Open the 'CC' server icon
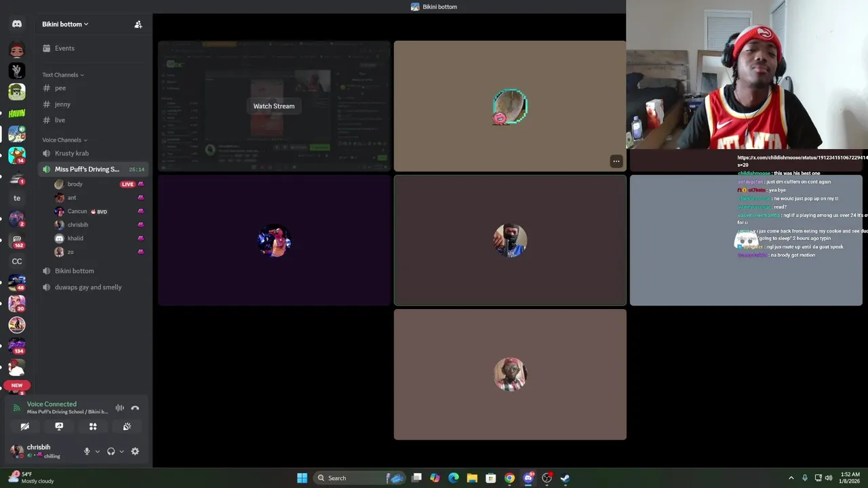Viewport: 868px width, 488px height. click(17, 261)
